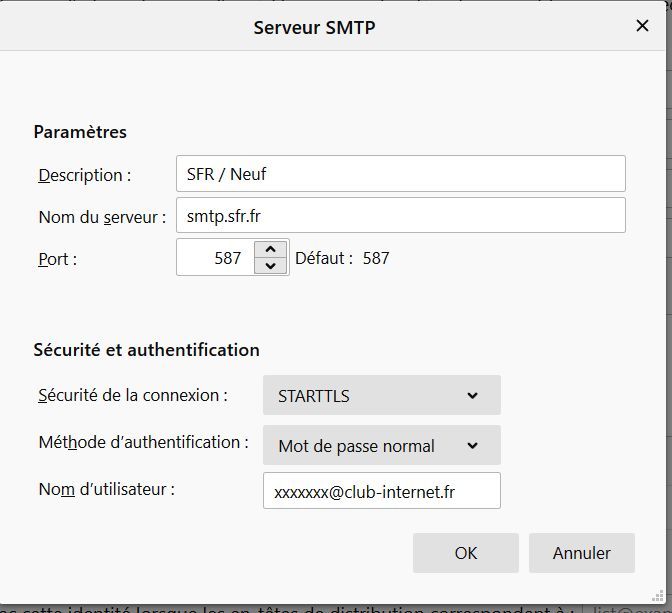The height and width of the screenshot is (613, 672).
Task: Select the username field with club-internet.fr address
Action: click(x=381, y=491)
